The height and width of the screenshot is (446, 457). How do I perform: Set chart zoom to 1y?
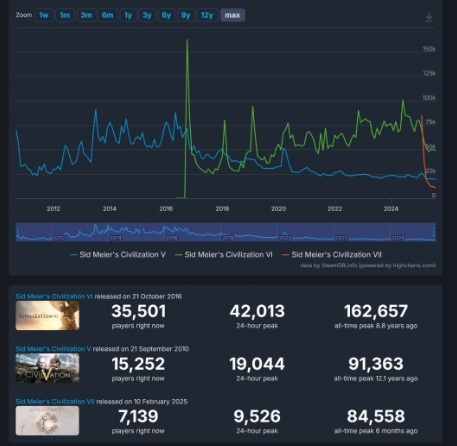[x=128, y=15]
